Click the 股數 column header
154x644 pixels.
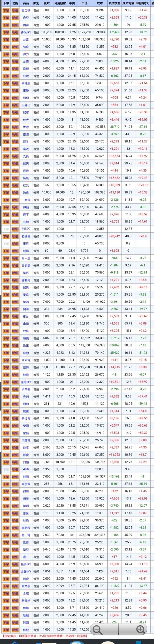point(47,3)
